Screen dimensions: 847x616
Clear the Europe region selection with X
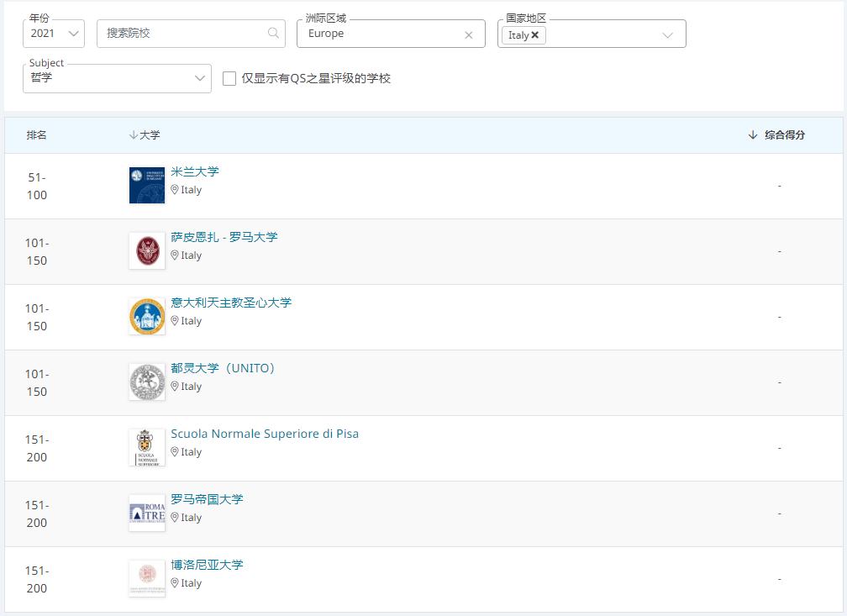tap(468, 35)
